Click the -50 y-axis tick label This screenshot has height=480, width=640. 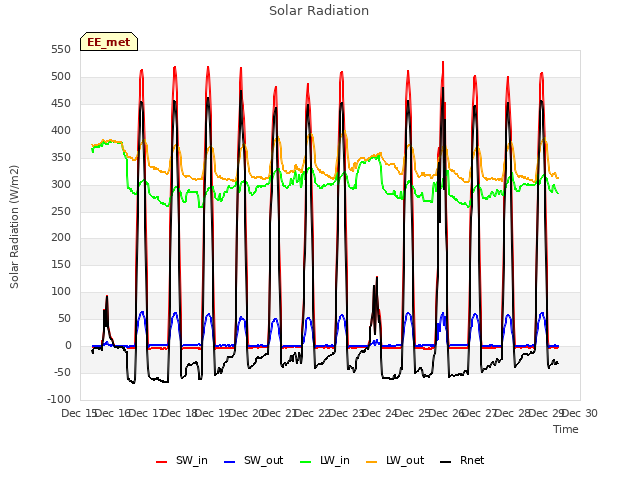(x=62, y=372)
